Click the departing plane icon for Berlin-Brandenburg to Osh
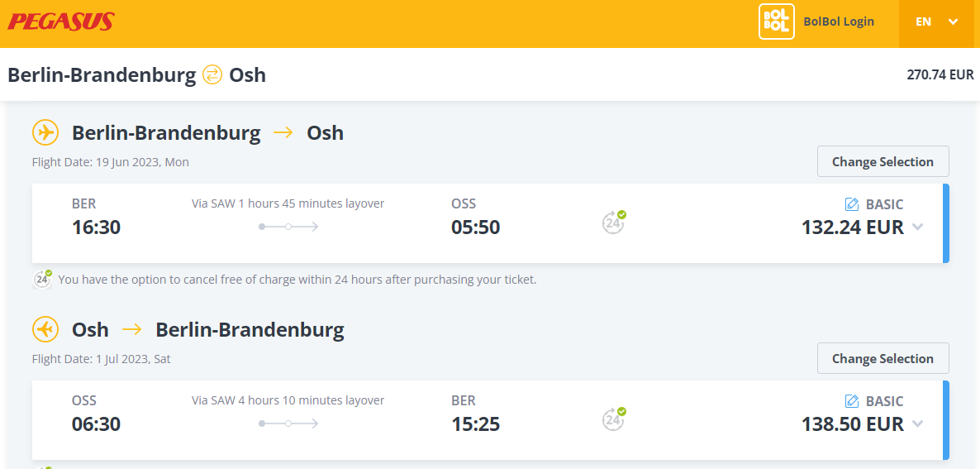980x469 pixels. (x=45, y=132)
